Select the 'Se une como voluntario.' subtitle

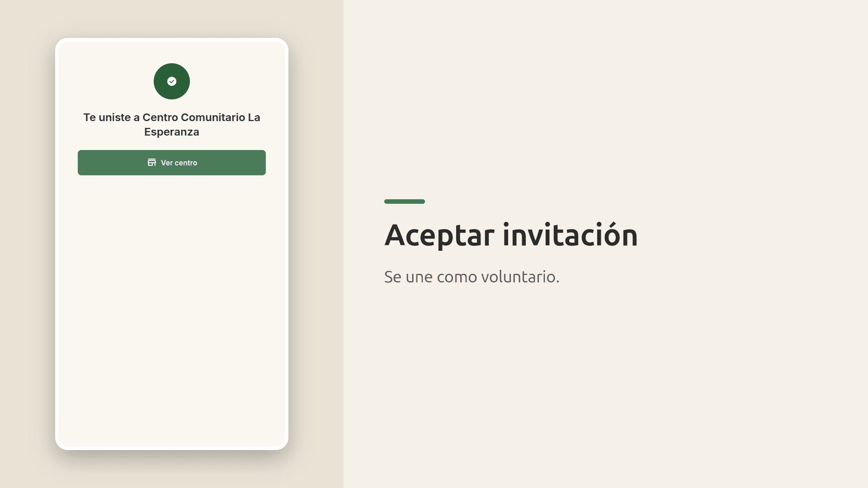tap(472, 277)
